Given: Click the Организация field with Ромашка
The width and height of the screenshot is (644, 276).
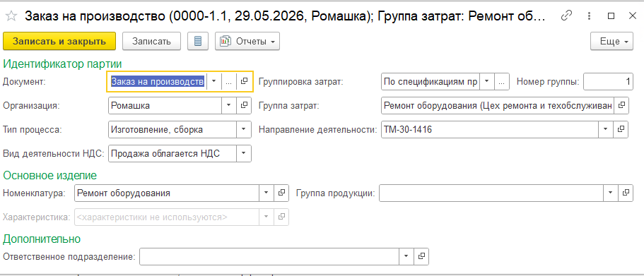Looking at the screenshot, I should 165,105.
